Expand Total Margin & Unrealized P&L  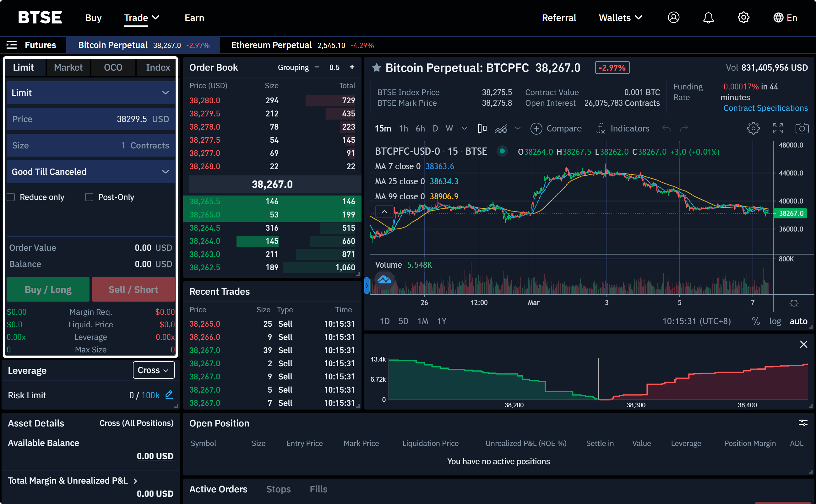coord(73,480)
